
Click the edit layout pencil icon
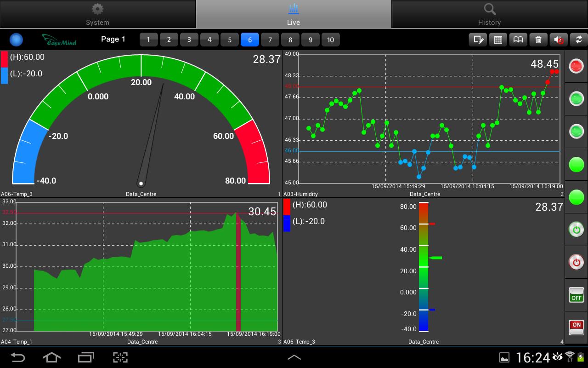pyautogui.click(x=478, y=40)
